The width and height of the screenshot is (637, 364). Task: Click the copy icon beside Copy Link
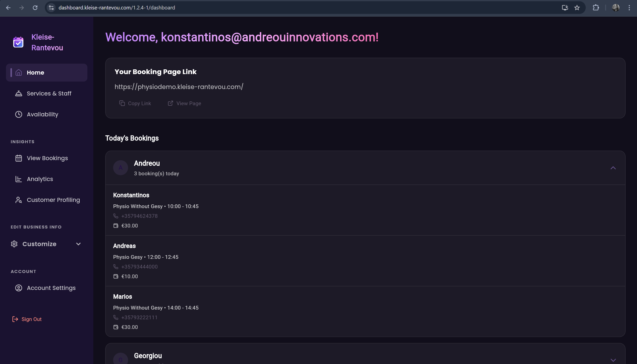pyautogui.click(x=122, y=103)
